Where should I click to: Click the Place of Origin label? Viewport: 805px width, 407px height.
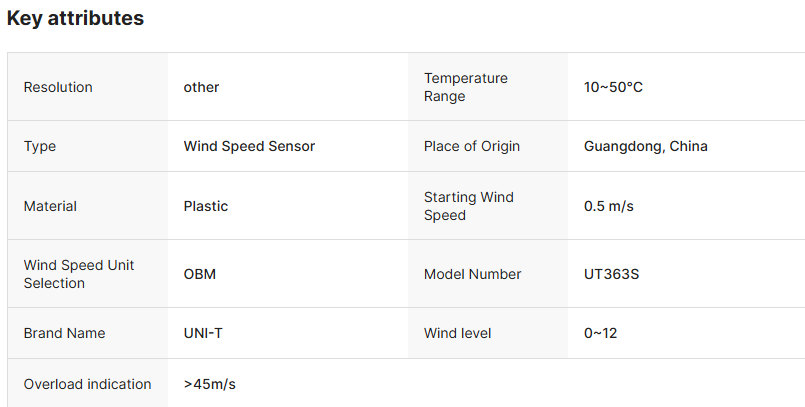(472, 146)
